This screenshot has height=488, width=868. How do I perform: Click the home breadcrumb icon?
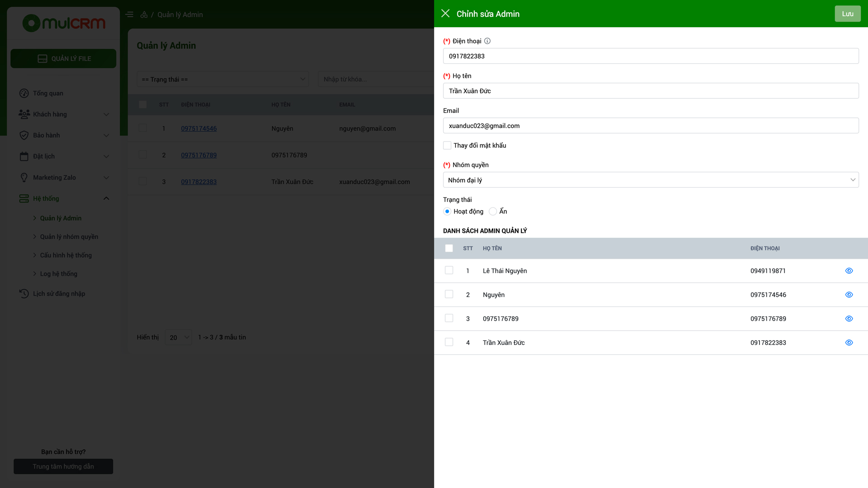(x=144, y=14)
